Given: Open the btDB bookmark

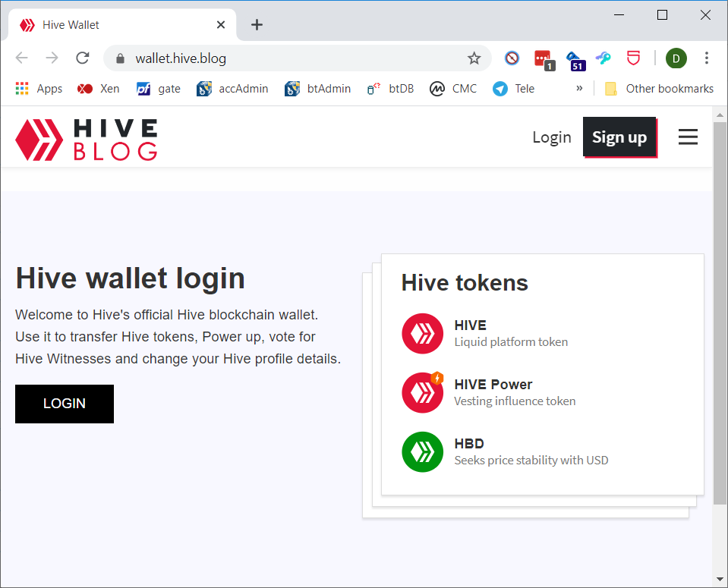Looking at the screenshot, I should point(390,89).
